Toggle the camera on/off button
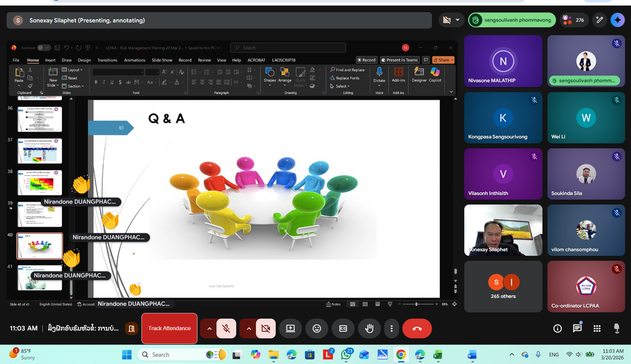Image resolution: width=631 pixels, height=364 pixels. (266, 328)
